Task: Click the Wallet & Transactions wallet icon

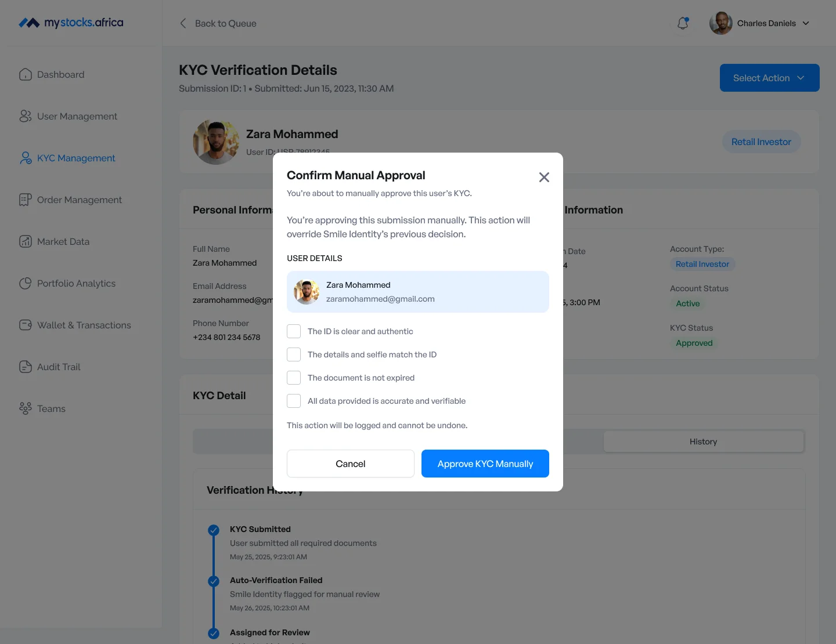Action: [x=26, y=325]
